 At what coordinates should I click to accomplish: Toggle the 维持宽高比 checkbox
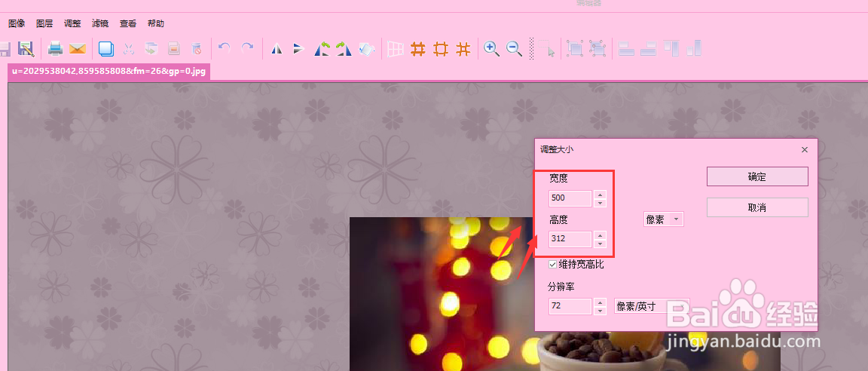pyautogui.click(x=552, y=265)
